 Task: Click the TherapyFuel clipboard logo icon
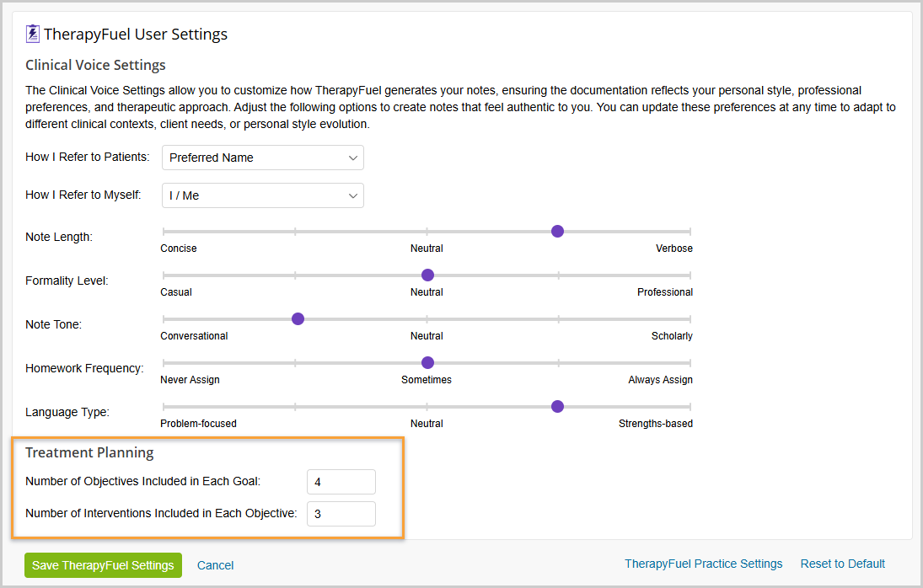coord(32,34)
